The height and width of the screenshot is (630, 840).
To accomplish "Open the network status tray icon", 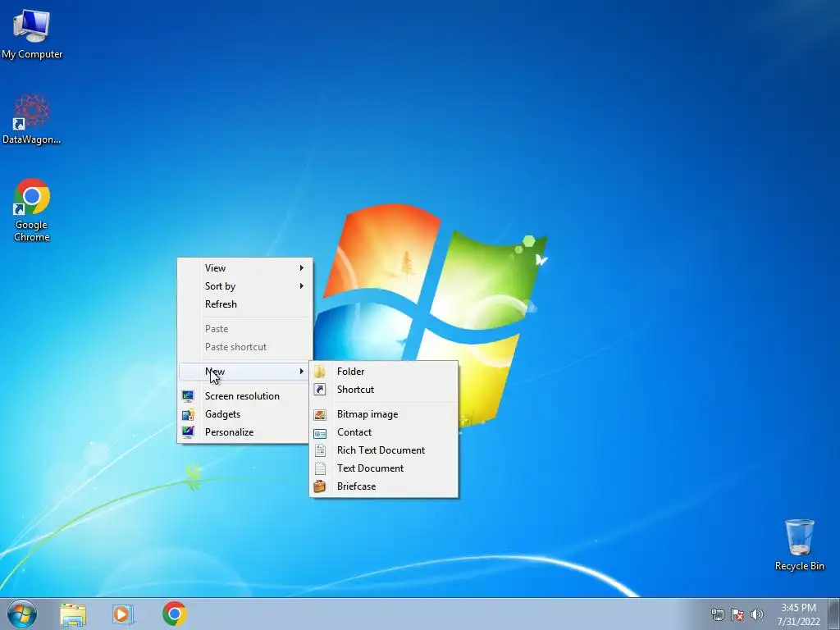I will [717, 614].
